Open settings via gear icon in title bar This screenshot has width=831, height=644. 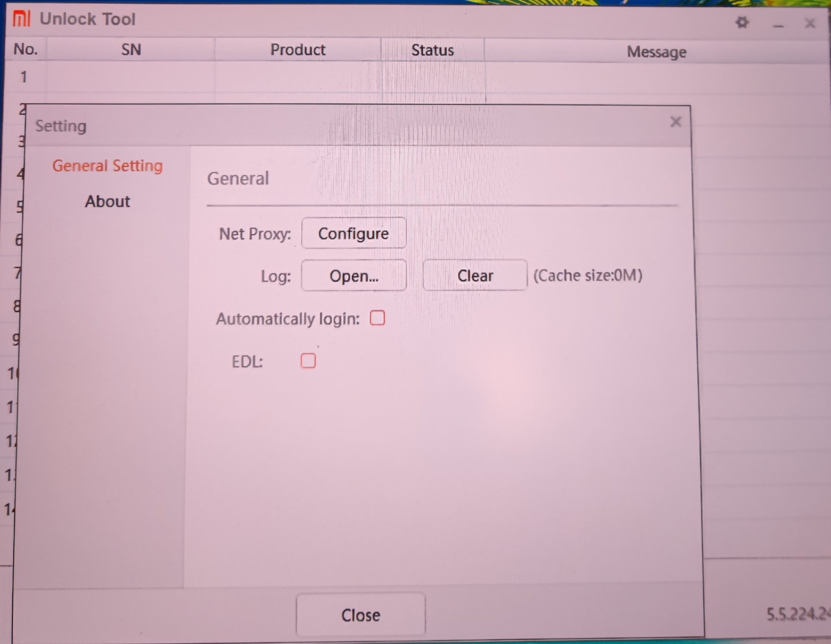click(x=742, y=22)
